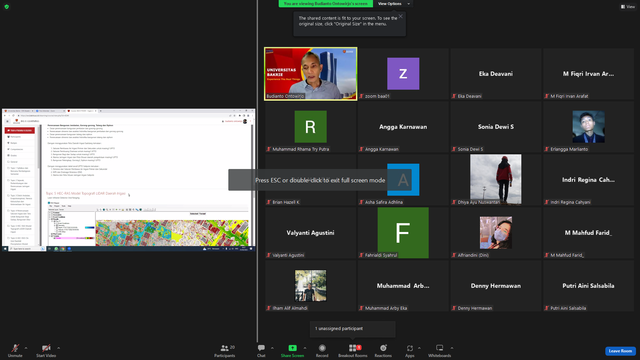
Task: Open video options caret beside Start Video
Action: point(58,348)
